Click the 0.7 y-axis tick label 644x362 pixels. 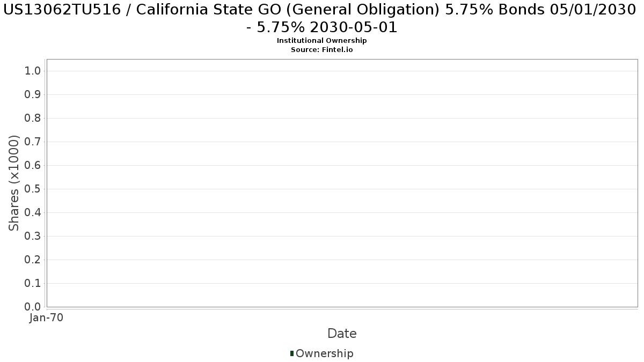point(33,142)
